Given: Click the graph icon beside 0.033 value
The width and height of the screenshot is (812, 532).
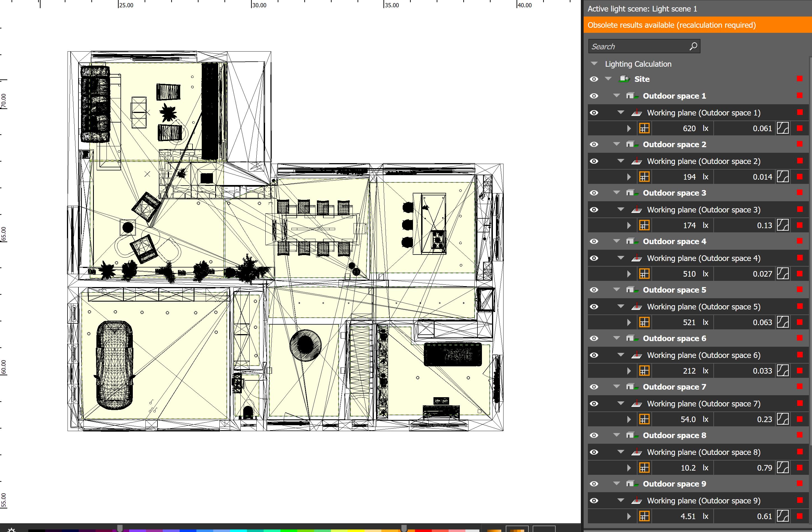Looking at the screenshot, I should [x=783, y=371].
